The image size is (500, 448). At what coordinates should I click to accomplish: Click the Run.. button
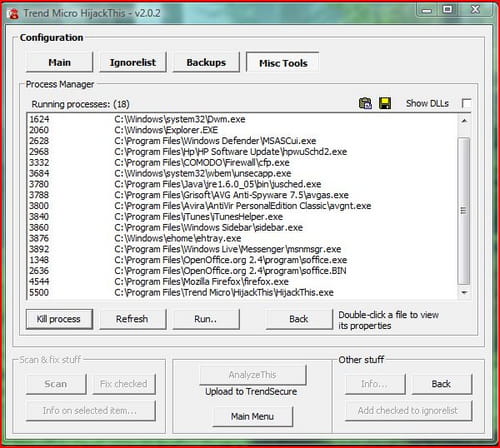(x=206, y=319)
